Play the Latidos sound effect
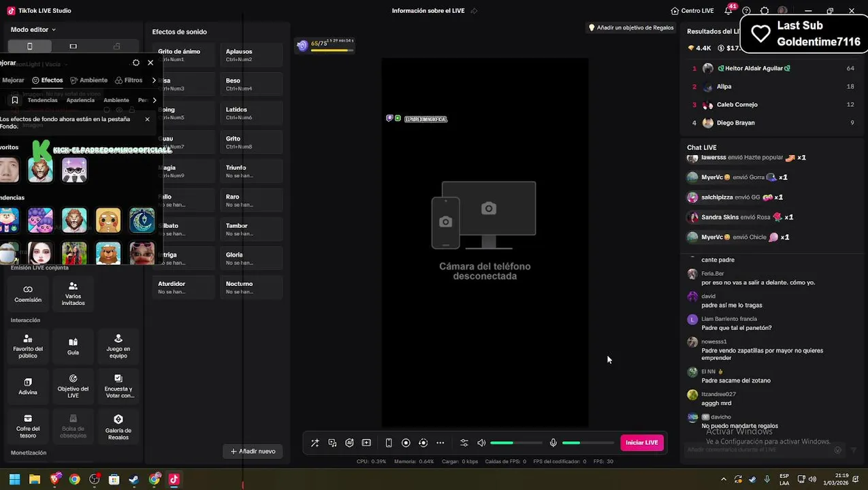868x490 pixels. (x=251, y=113)
